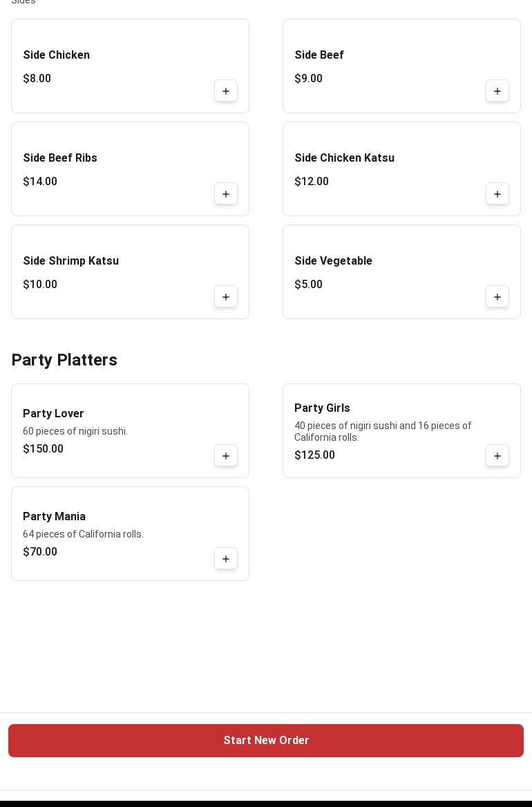Add Party Lover platter with plus icon
Screen dimensions: 532x807
(x=226, y=456)
